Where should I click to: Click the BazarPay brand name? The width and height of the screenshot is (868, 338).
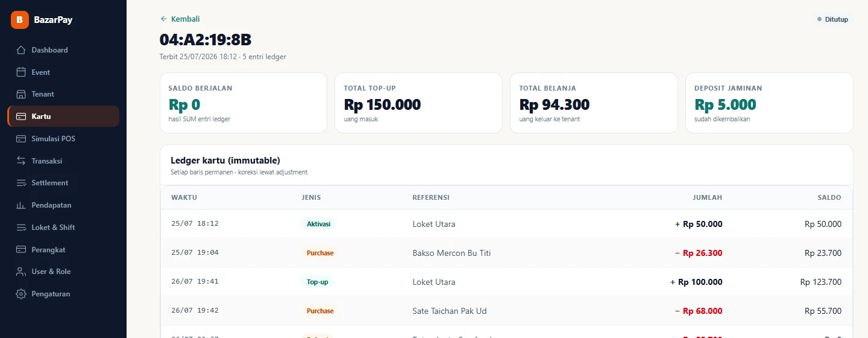(53, 20)
